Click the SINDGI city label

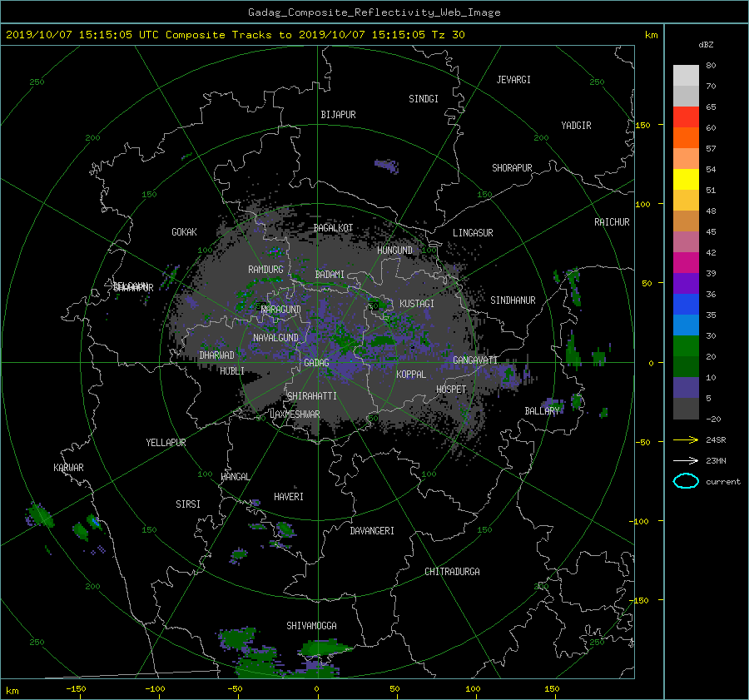click(424, 98)
